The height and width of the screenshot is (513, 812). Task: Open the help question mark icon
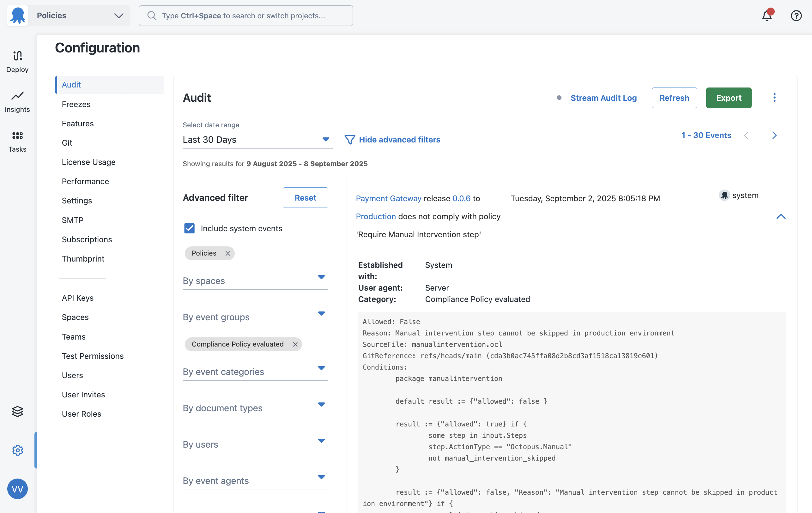pyautogui.click(x=796, y=15)
